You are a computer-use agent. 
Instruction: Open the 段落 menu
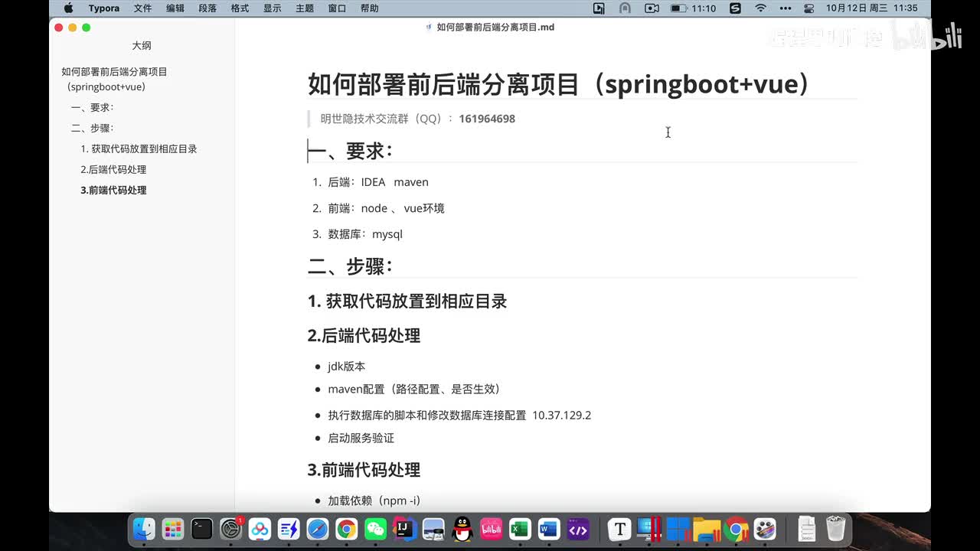pos(207,8)
